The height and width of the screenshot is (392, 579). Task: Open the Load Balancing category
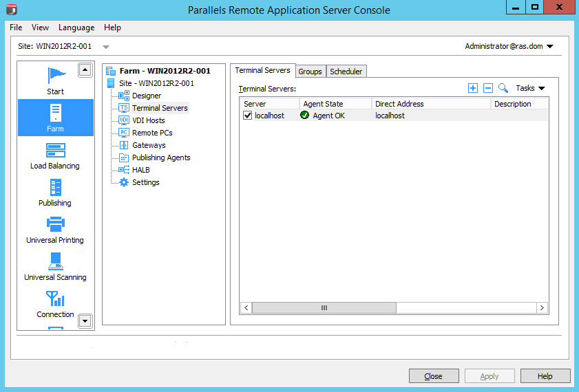(x=55, y=156)
